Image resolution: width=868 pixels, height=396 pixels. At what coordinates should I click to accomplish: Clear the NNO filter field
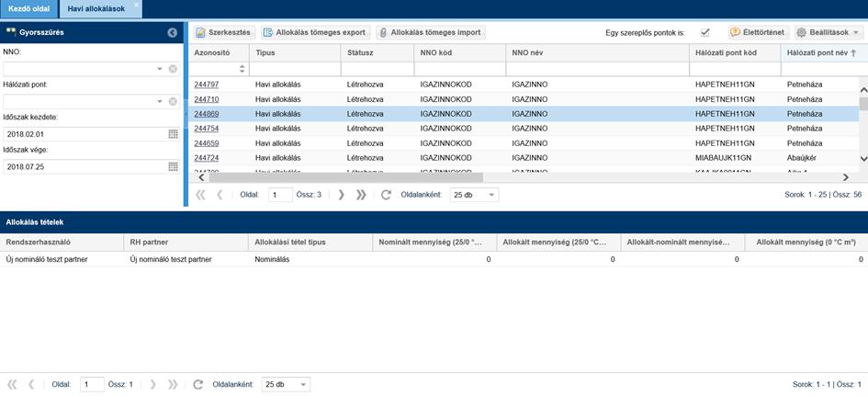click(173, 69)
